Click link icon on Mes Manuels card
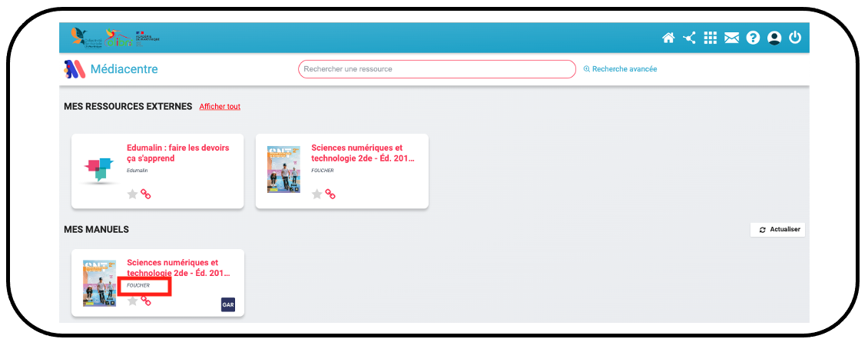The width and height of the screenshot is (868, 349). [146, 301]
